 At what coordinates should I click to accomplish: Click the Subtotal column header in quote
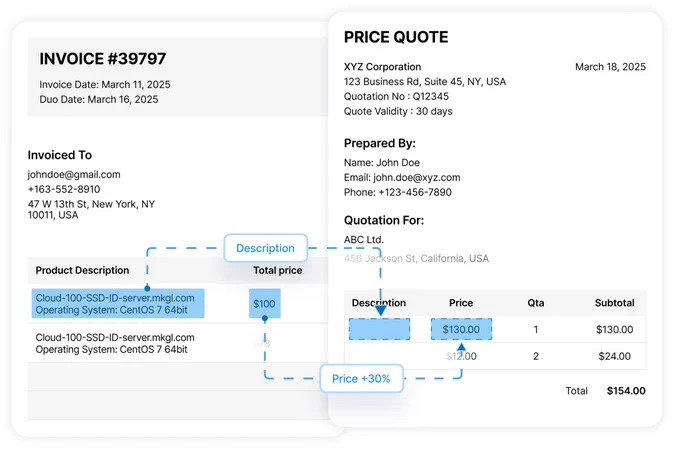pyautogui.click(x=615, y=303)
